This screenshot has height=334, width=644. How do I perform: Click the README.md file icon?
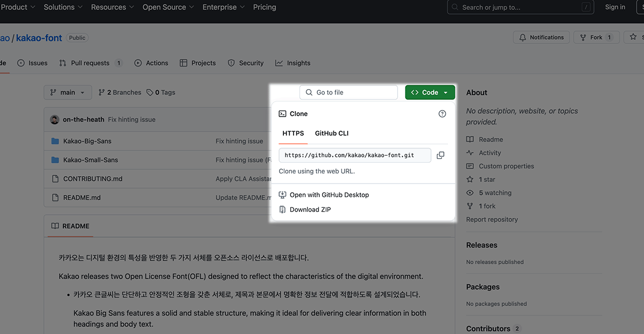[x=55, y=198]
